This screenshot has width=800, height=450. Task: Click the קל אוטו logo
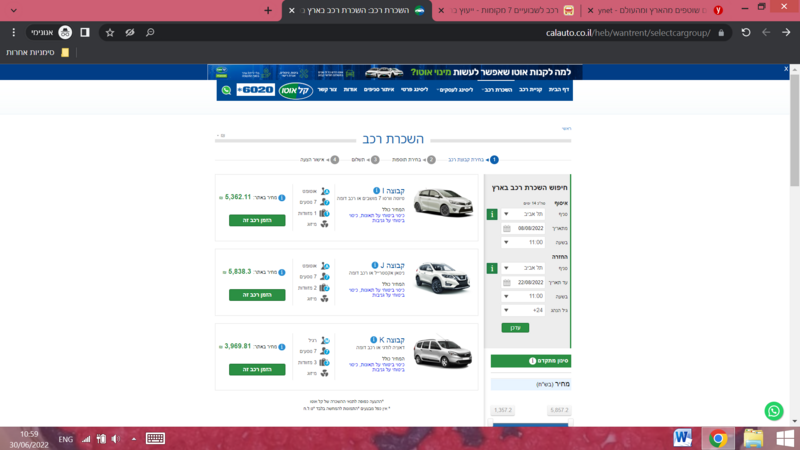pyautogui.click(x=296, y=90)
